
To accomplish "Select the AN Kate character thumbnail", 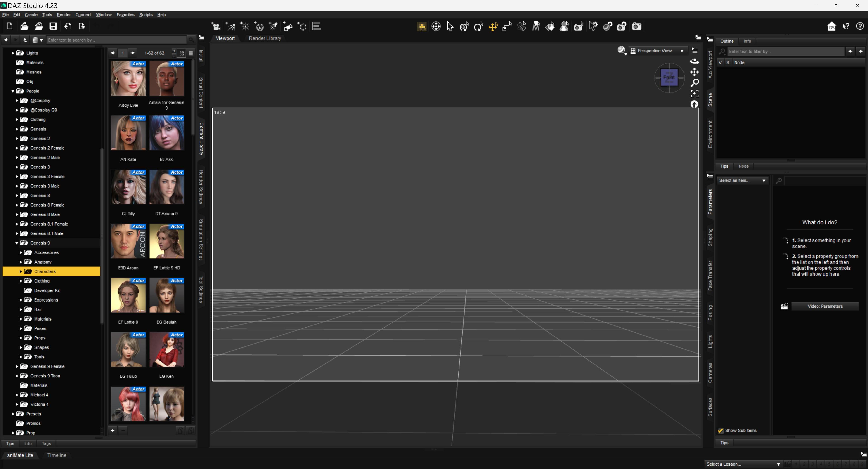I will (x=128, y=133).
